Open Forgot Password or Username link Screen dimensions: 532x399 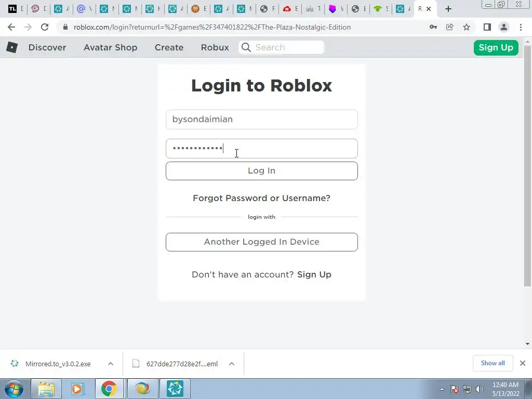point(261,198)
